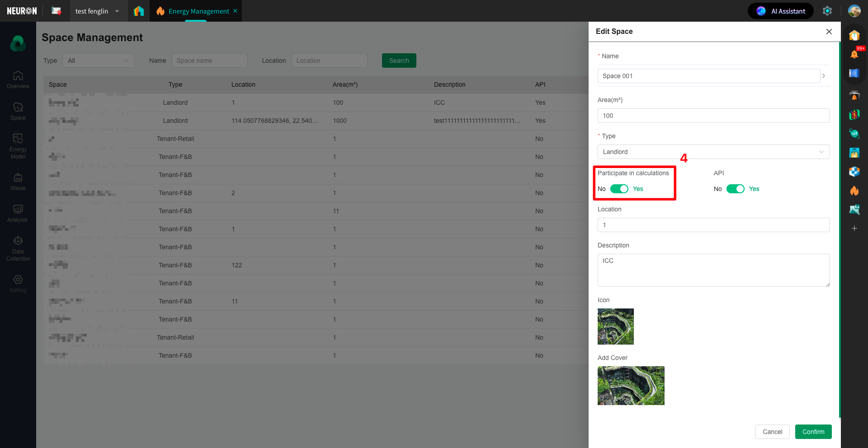868x448 pixels.
Task: Toggle the API switch
Action: [735, 189]
